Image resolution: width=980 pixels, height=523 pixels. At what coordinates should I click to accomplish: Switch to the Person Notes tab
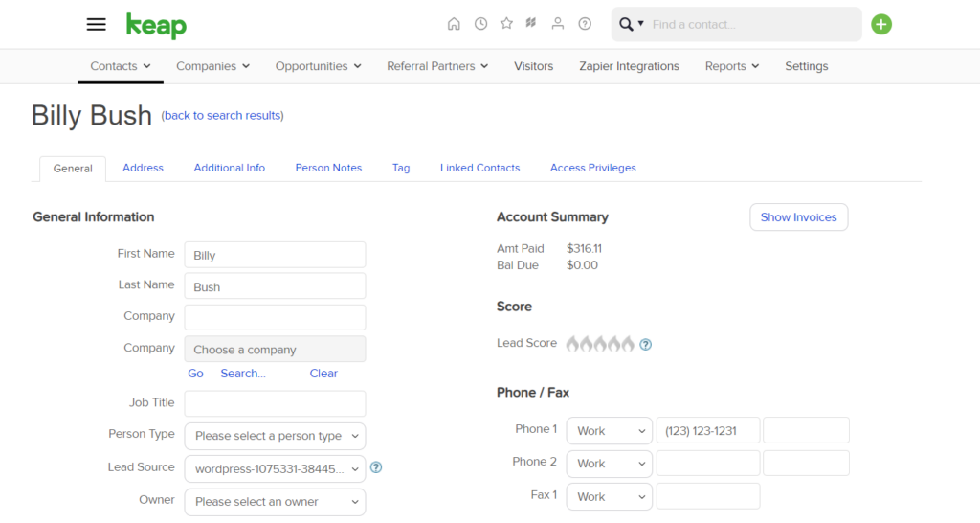click(329, 168)
